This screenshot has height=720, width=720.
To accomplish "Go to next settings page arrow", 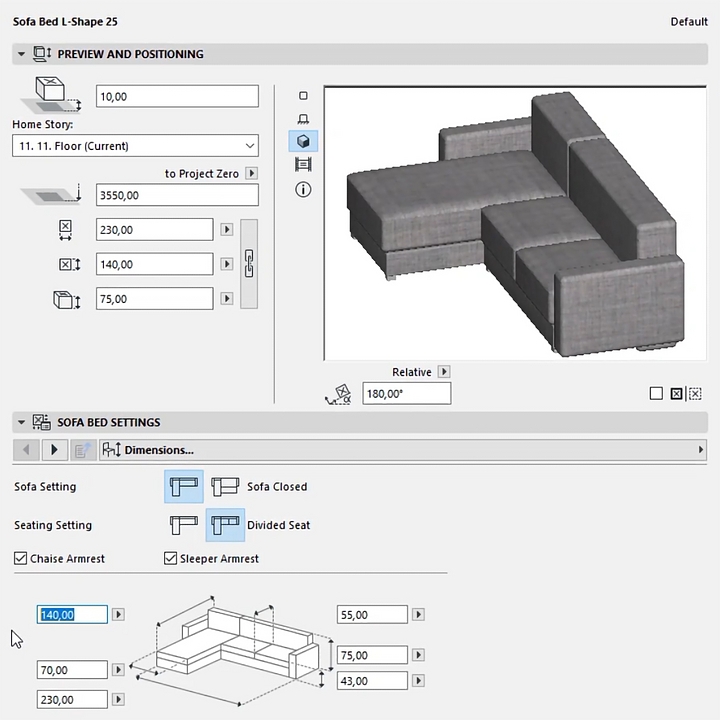I will (54, 450).
